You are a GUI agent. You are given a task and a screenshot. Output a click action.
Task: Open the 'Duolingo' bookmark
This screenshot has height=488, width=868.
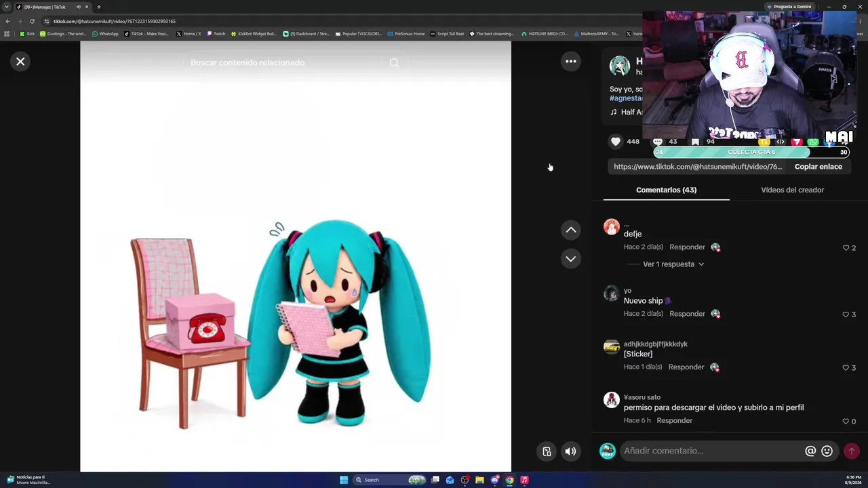click(62, 34)
